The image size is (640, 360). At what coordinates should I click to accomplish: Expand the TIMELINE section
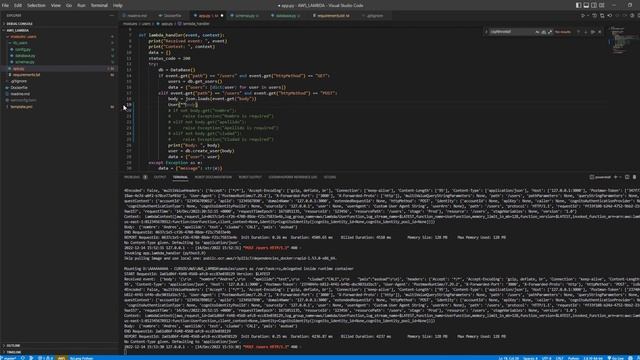59,351
